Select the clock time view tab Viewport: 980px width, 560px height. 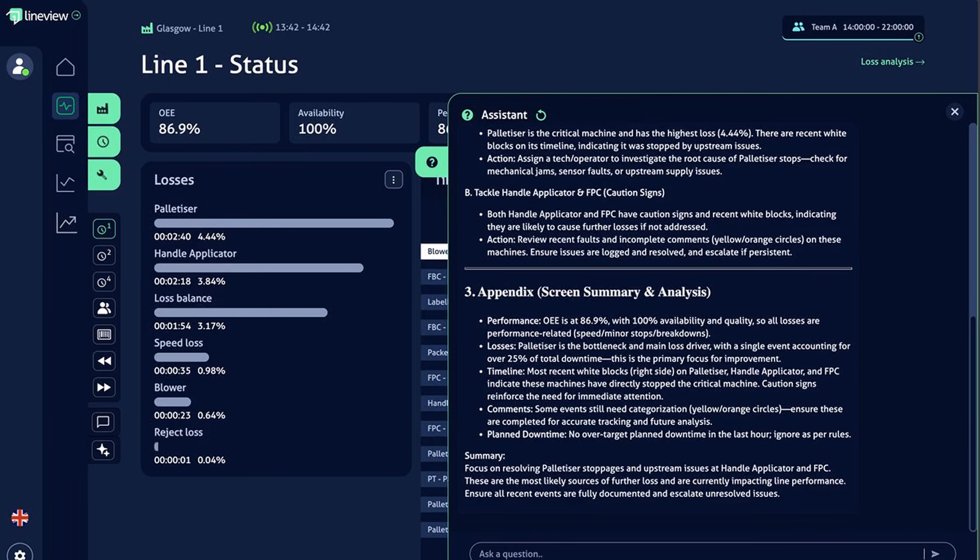pos(104,142)
